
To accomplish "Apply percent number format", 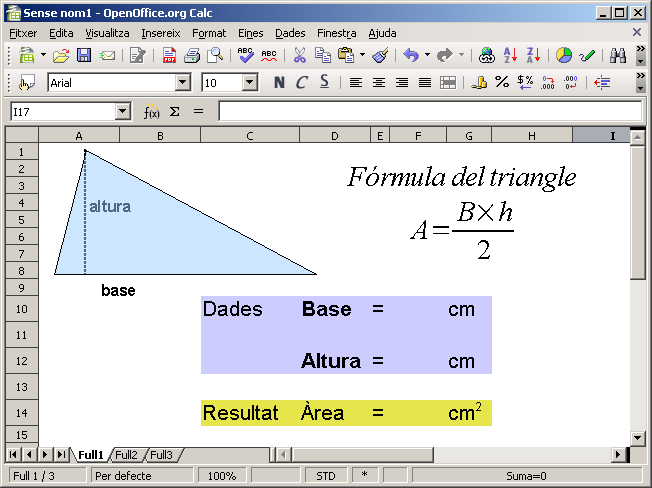I will 502,83.
